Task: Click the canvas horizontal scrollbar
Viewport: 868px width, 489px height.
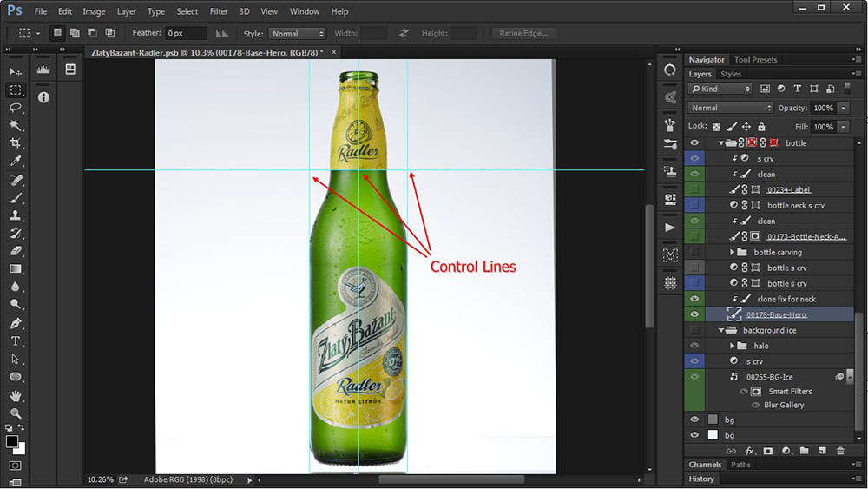Action: [451, 479]
